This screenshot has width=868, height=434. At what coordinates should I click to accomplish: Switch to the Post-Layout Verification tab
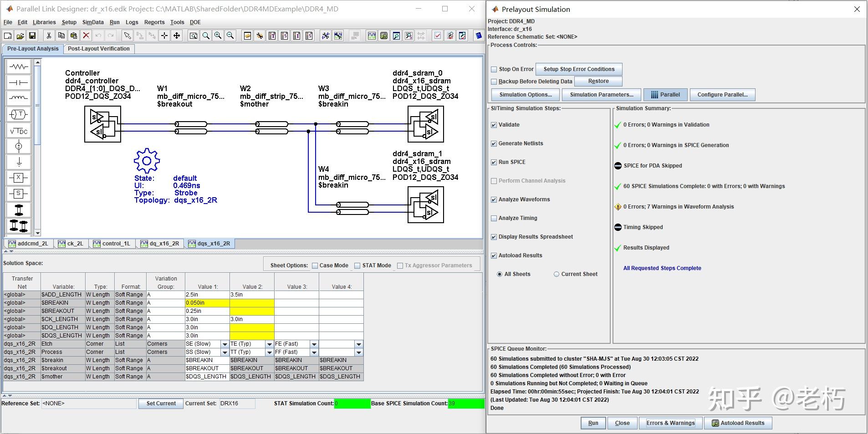tap(98, 49)
